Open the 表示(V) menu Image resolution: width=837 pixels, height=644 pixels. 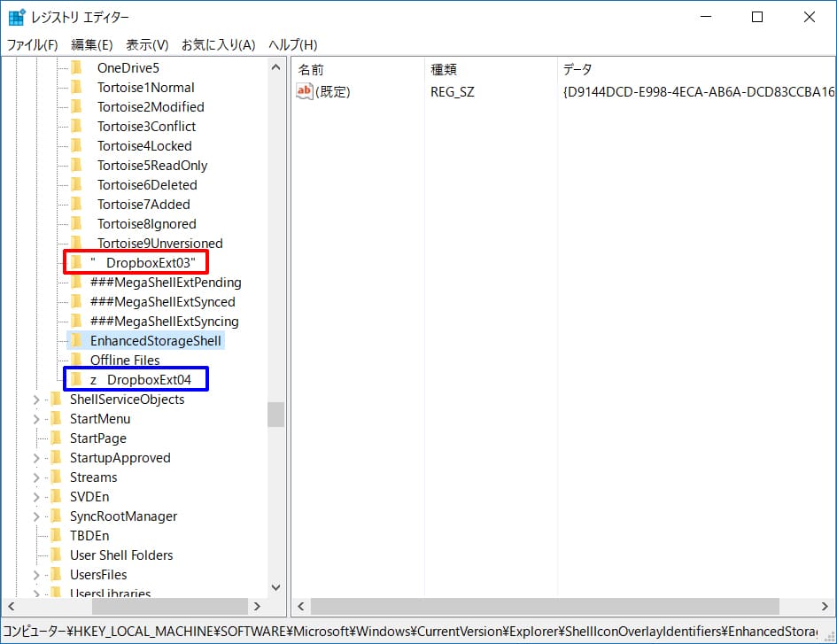[x=147, y=45]
